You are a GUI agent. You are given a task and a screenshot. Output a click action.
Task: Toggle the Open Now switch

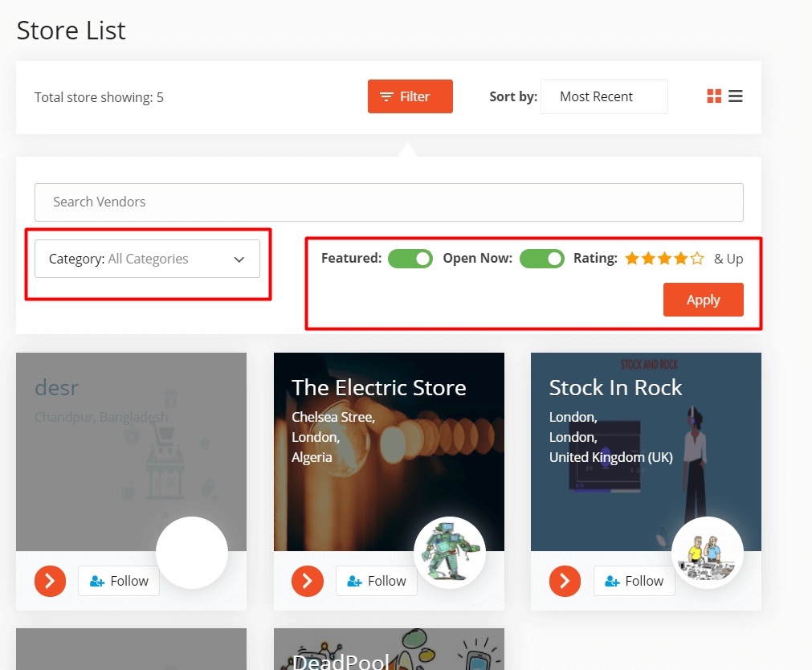pos(542,259)
